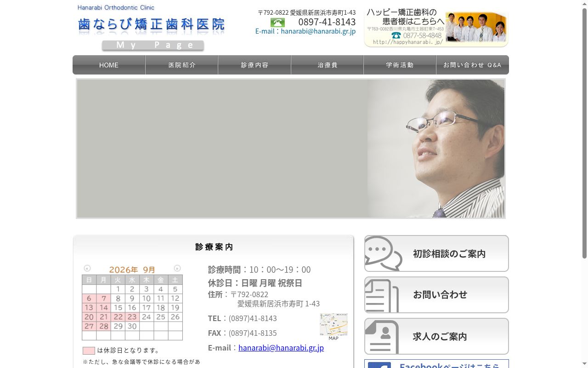Open お問い合わせ Q&A navigation item
The image size is (588, 368).
473,65
